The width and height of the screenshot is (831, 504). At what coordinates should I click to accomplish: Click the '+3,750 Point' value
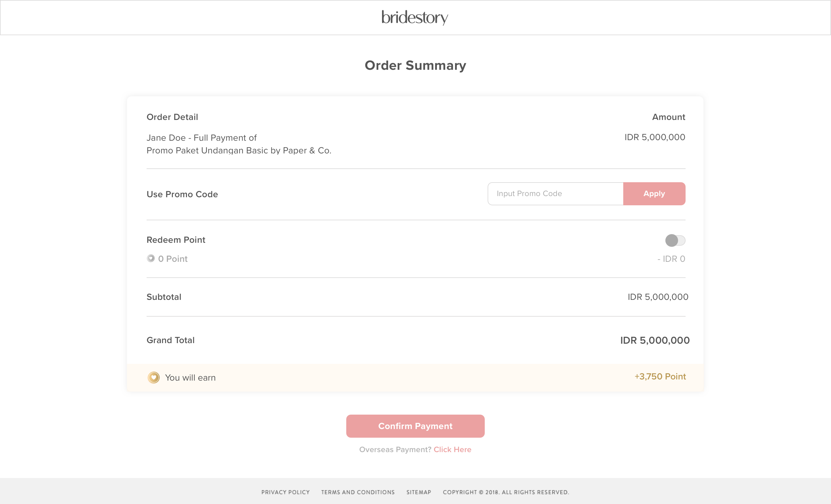click(x=660, y=376)
